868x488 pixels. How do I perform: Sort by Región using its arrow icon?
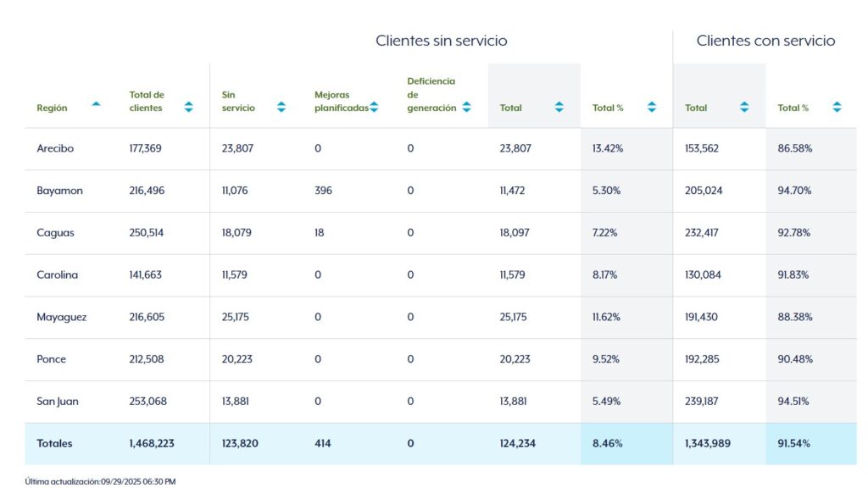pos(96,104)
